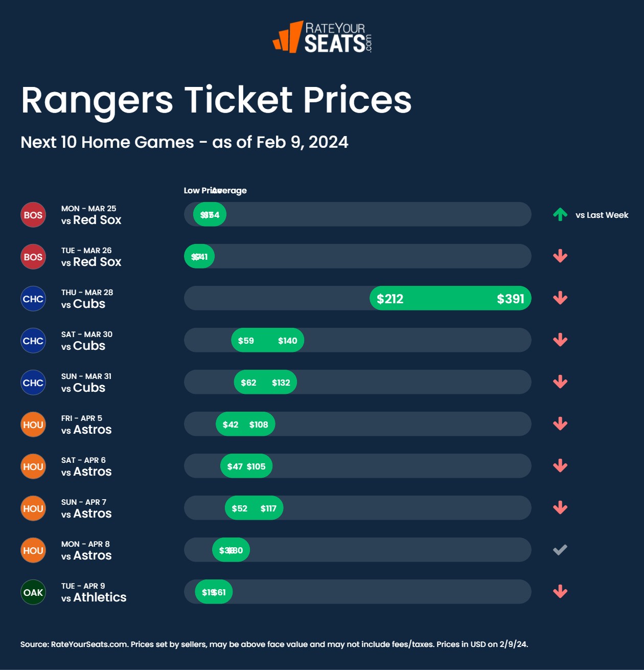
Task: Click BOS badge for Mar 25 game
Action: tap(33, 215)
